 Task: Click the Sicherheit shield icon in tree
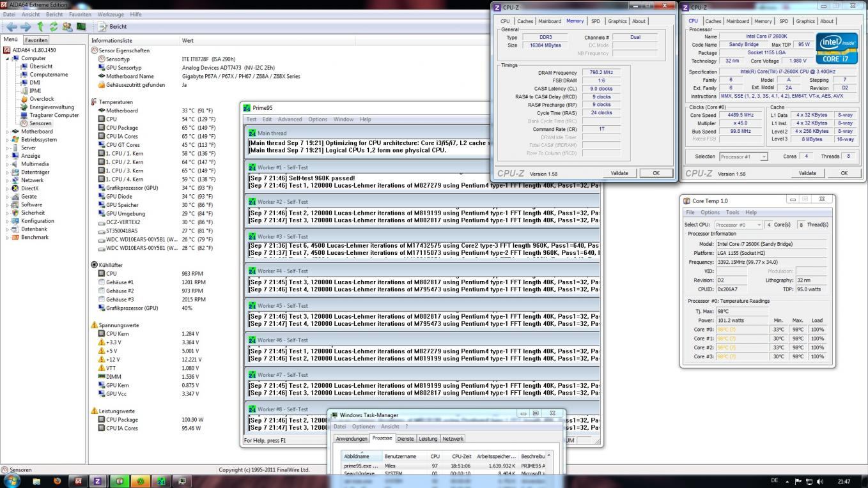point(15,213)
